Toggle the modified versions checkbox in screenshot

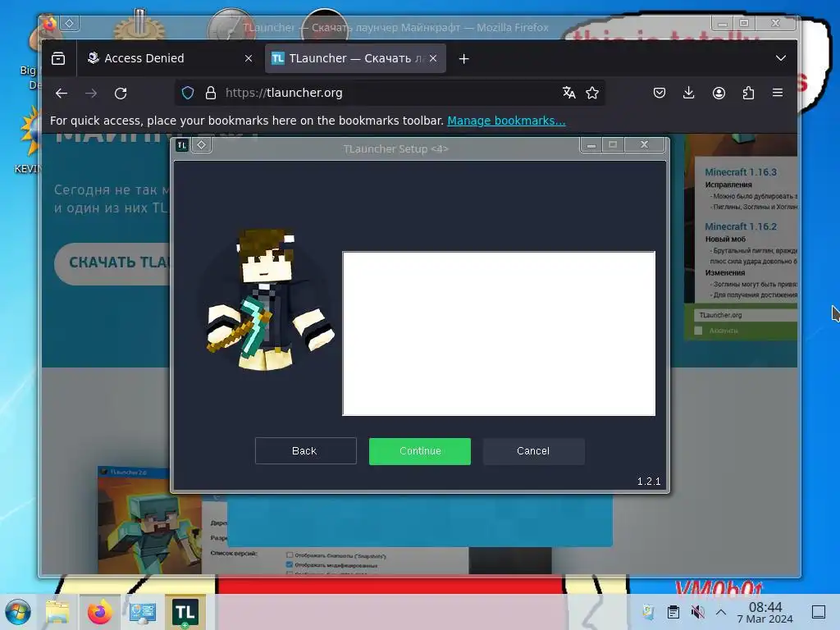290,564
